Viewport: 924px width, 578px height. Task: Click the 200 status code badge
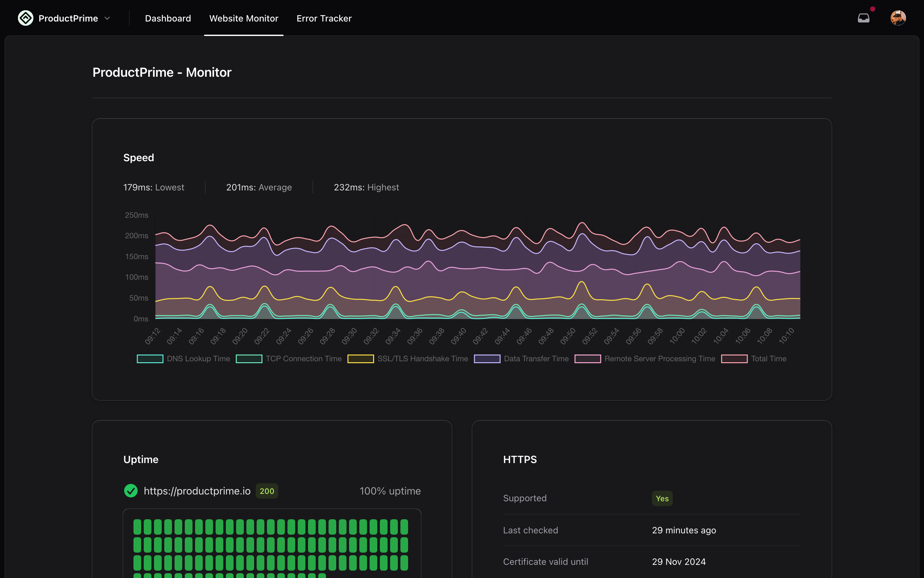click(267, 491)
